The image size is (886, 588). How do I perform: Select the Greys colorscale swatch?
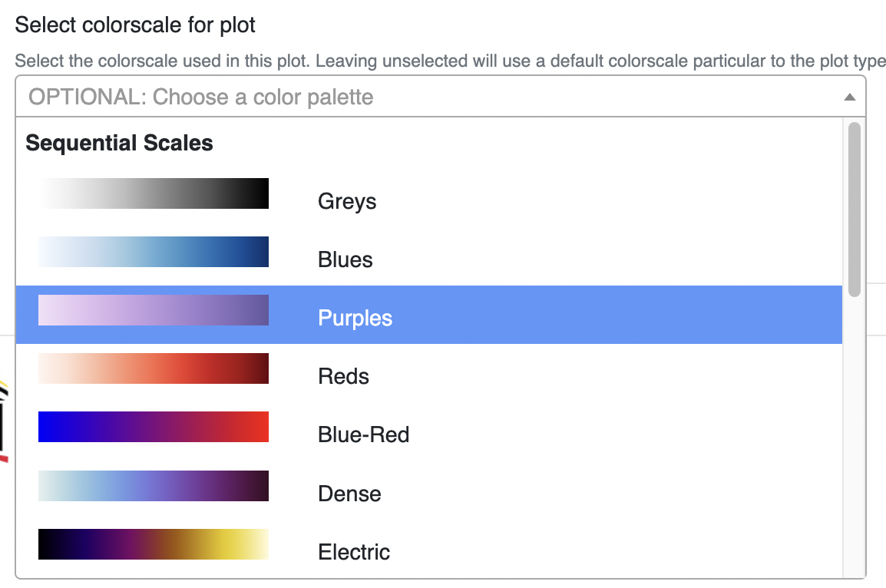[153, 193]
